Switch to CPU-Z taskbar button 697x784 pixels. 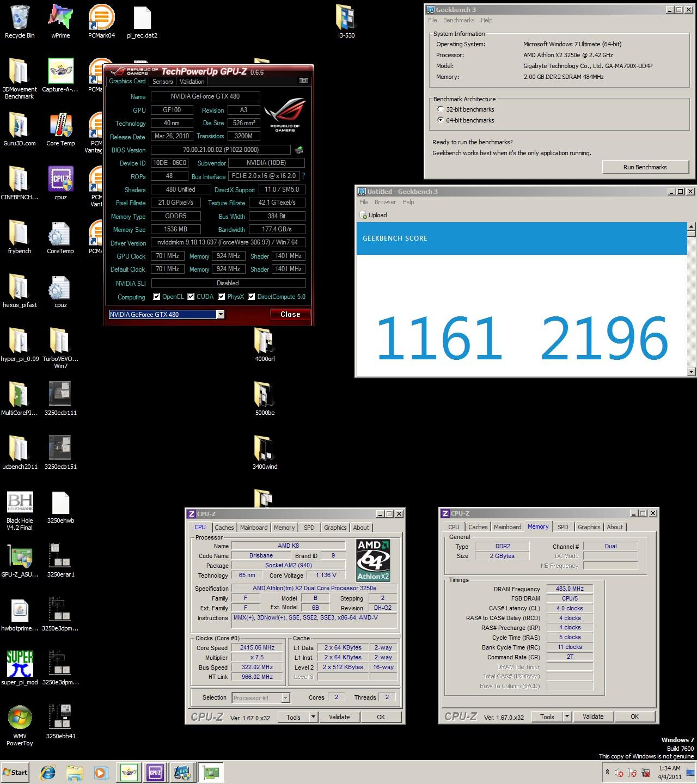155,772
